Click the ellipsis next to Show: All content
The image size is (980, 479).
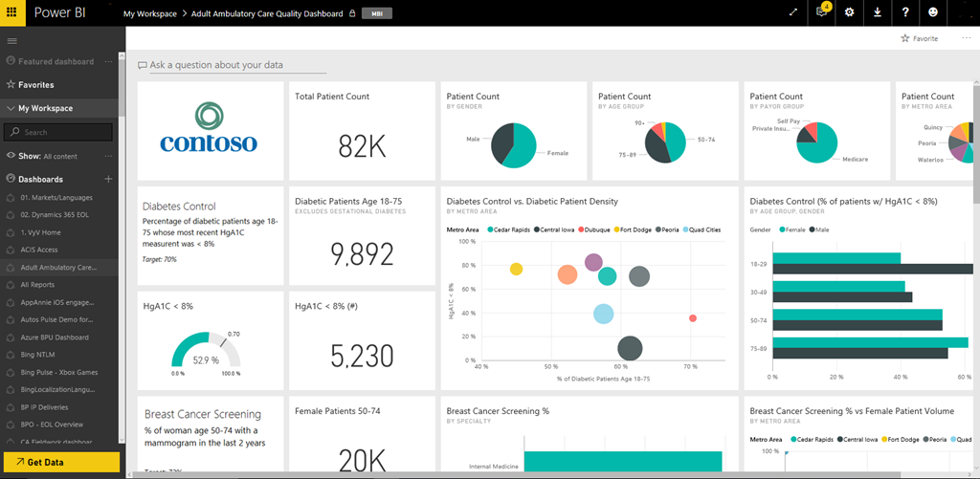pyautogui.click(x=108, y=156)
